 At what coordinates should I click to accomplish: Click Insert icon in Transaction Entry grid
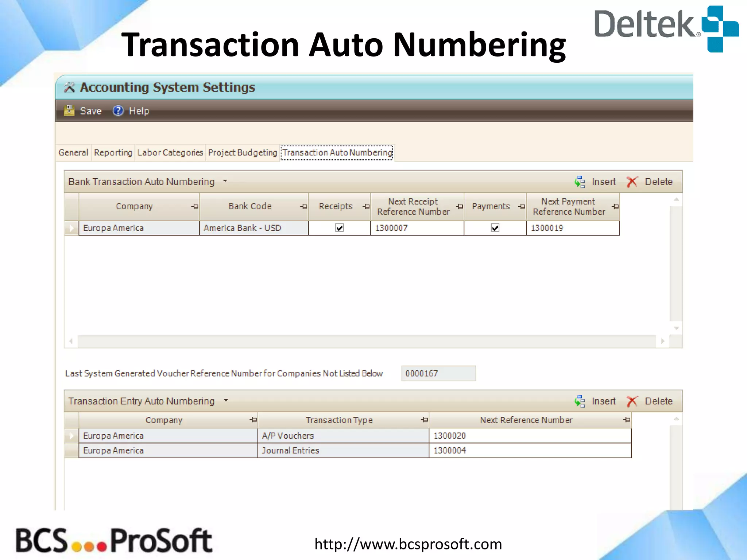coord(580,401)
